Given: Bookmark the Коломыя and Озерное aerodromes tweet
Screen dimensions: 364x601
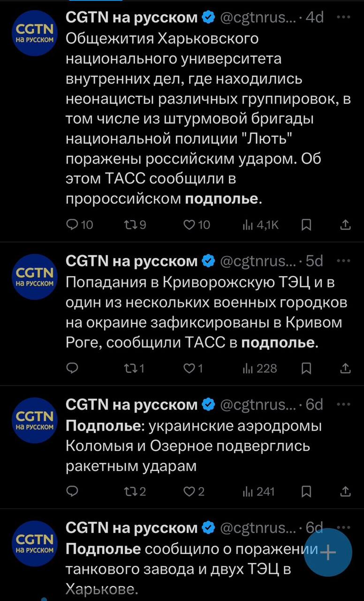Looking at the screenshot, I should (x=306, y=491).
